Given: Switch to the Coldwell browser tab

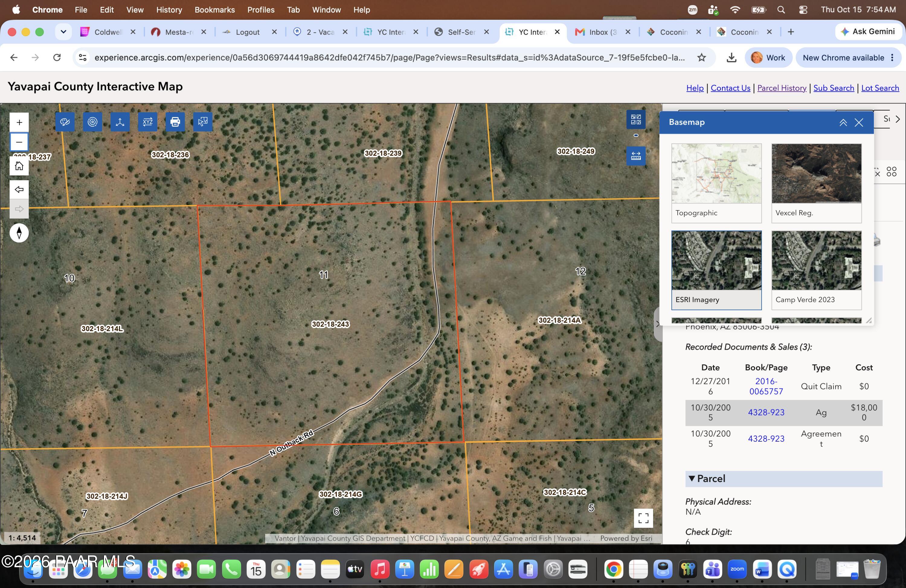Looking at the screenshot, I should click(108, 32).
